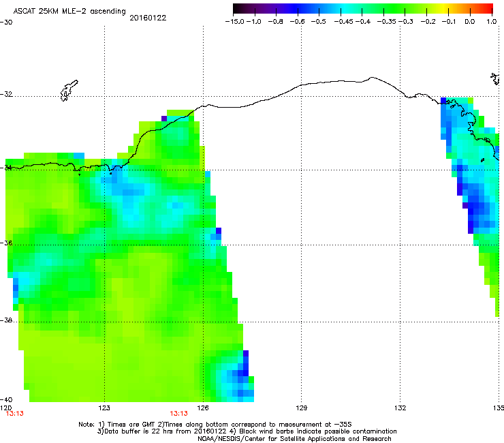Click the title 'ASCAT 25KM MLE-2 ascending'
The width and height of the screenshot is (504, 443).
coord(69,12)
